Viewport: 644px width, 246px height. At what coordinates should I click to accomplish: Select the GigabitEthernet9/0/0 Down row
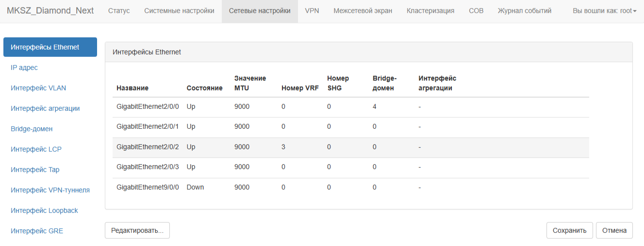pyautogui.click(x=351, y=187)
